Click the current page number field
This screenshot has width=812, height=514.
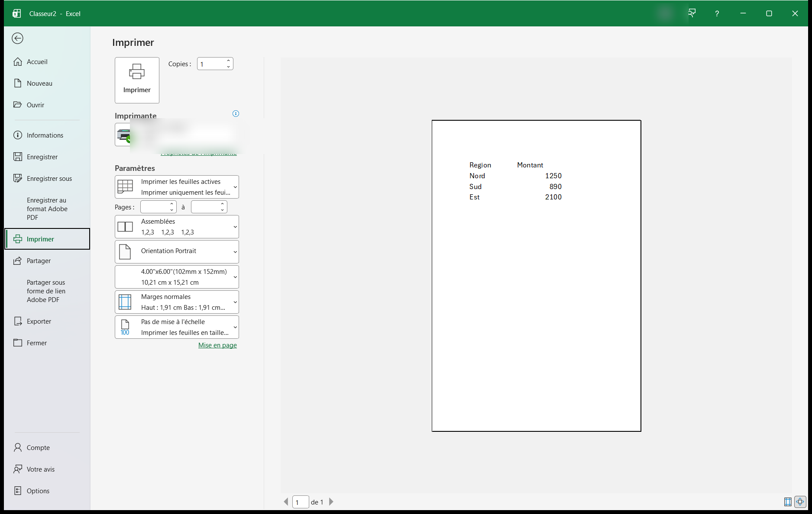pyautogui.click(x=301, y=502)
